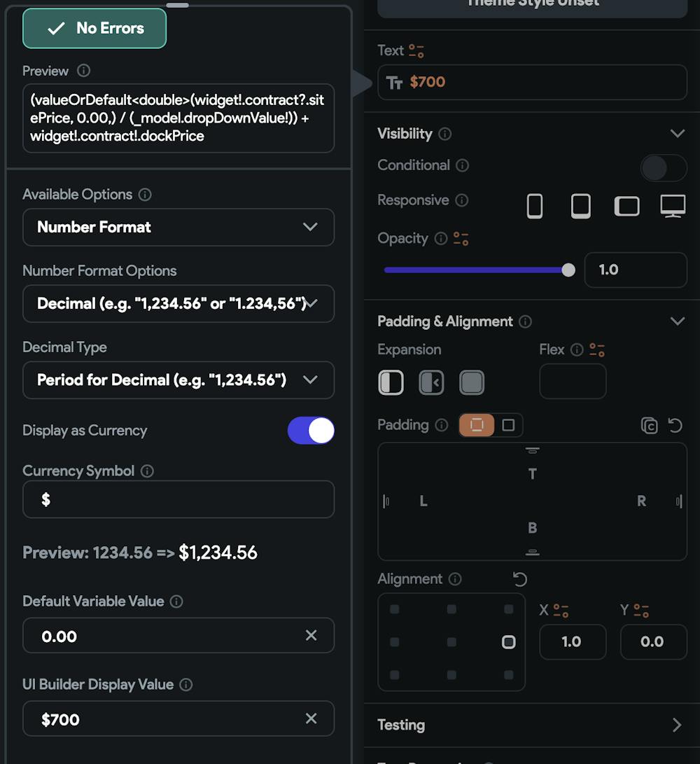The image size is (700, 764).
Task: Enable the Conditional visibility toggle
Action: (664, 168)
